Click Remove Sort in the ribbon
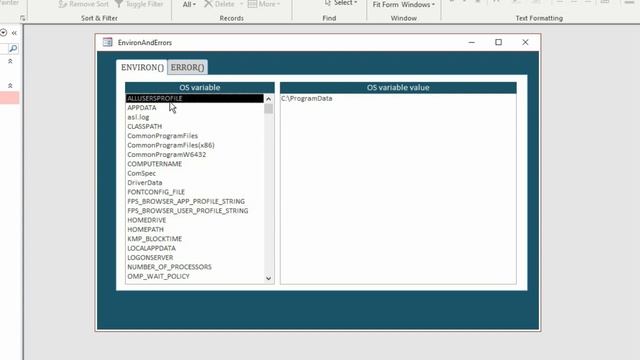Viewport: 640px width, 360px height. (x=84, y=4)
